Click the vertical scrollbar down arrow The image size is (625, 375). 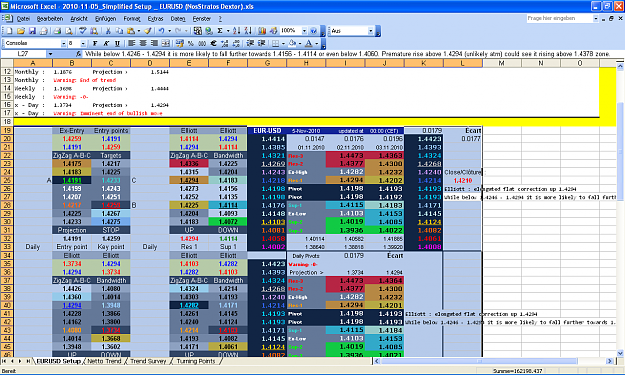tap(620, 353)
